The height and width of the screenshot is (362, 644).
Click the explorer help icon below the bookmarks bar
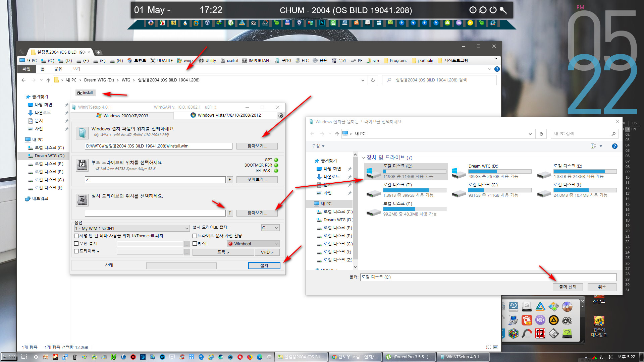(x=497, y=69)
